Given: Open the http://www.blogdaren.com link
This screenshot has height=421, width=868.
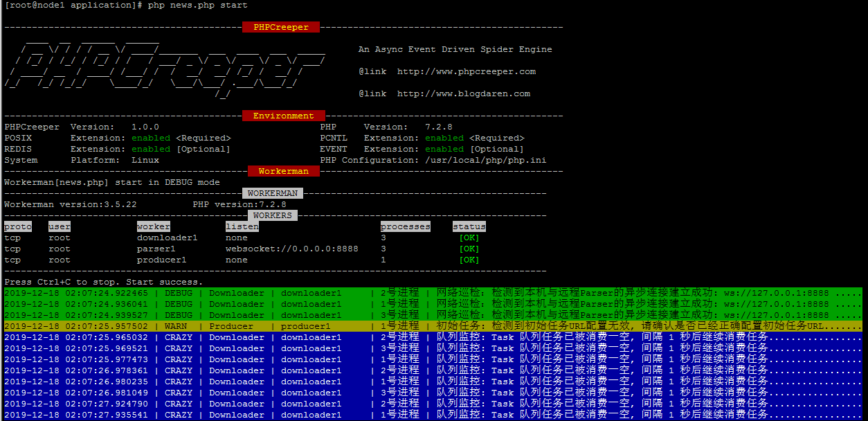Looking at the screenshot, I should tap(463, 93).
